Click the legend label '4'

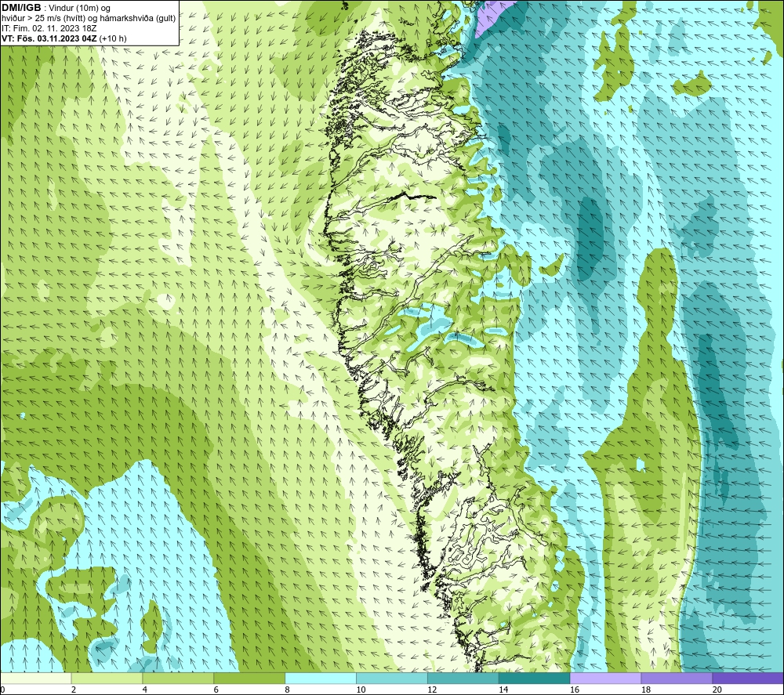(x=145, y=690)
